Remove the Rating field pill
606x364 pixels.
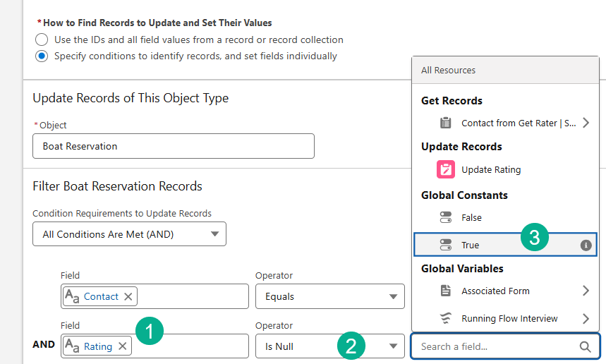[x=122, y=346]
